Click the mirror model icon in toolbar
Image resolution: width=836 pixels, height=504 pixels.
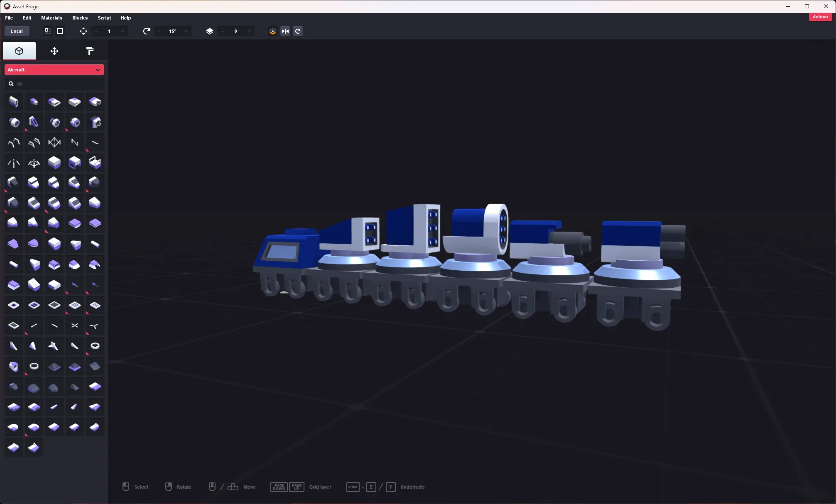point(285,31)
